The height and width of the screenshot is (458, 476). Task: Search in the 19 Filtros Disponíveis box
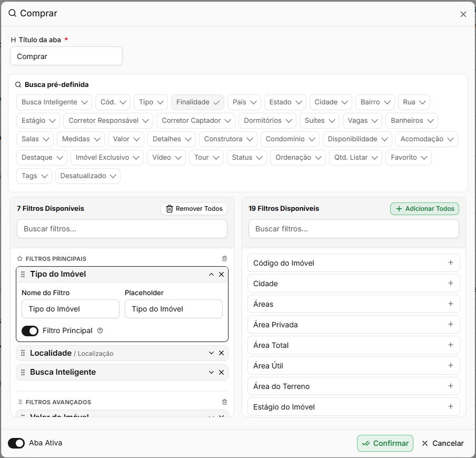point(354,229)
